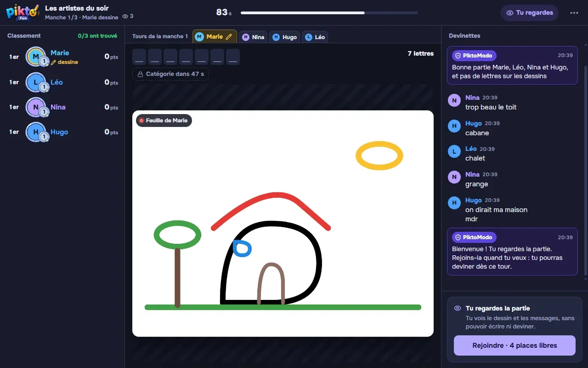This screenshot has width=588, height=368.
Task: Click the 'chalet' guess message
Action: click(475, 158)
